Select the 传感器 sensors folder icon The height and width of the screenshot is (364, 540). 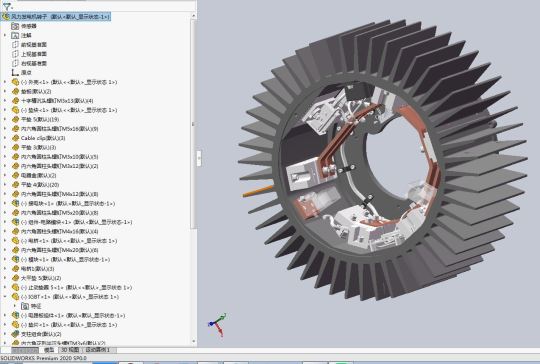pyautogui.click(x=15, y=26)
